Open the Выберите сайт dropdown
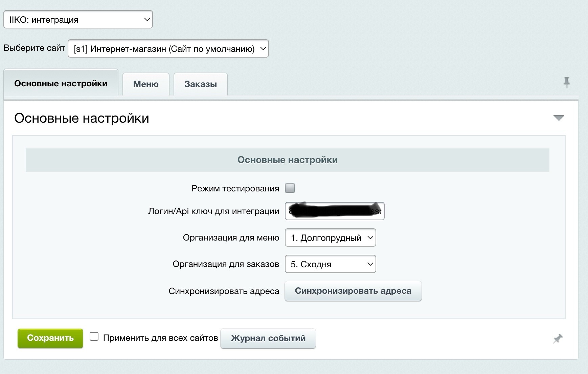 point(167,49)
